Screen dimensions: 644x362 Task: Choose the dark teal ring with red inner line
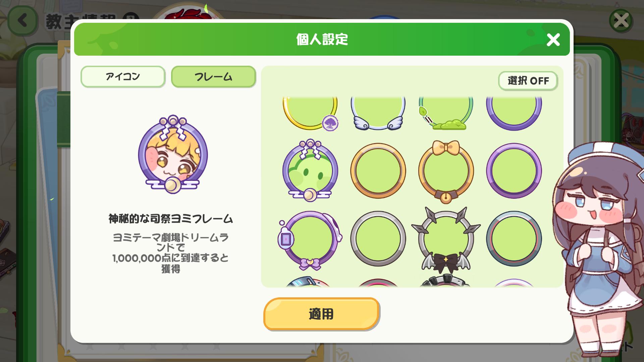click(514, 239)
